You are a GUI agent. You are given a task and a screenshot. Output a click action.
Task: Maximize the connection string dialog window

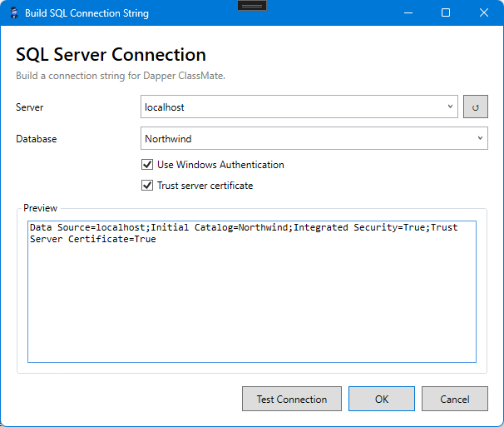click(446, 12)
